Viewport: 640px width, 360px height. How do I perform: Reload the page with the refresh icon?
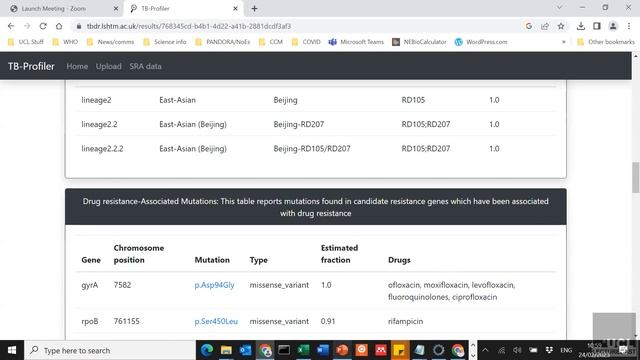pos(43,26)
